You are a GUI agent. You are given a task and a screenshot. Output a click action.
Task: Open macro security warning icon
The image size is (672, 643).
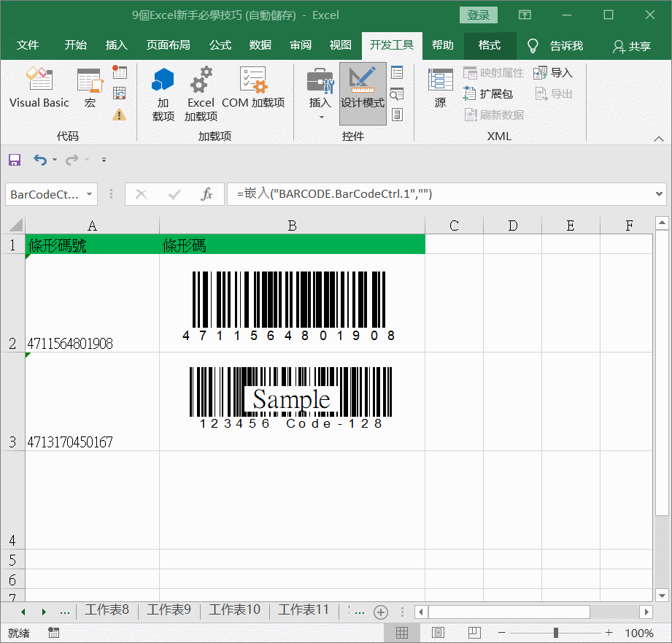(x=120, y=115)
